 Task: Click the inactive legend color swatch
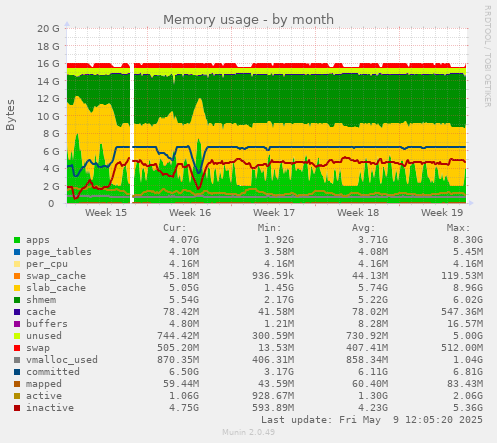click(x=17, y=408)
